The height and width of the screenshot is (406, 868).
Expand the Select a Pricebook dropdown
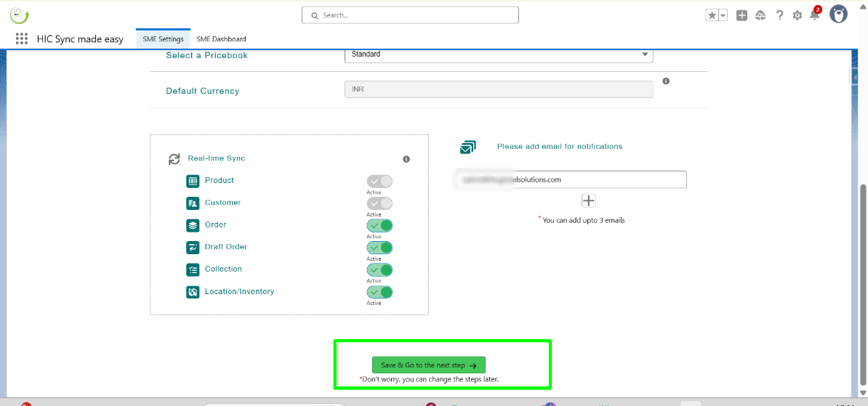(499, 54)
